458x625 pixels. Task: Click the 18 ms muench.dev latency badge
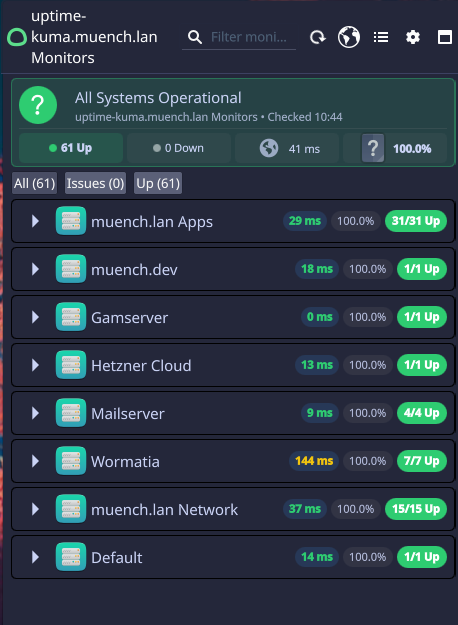(317, 269)
